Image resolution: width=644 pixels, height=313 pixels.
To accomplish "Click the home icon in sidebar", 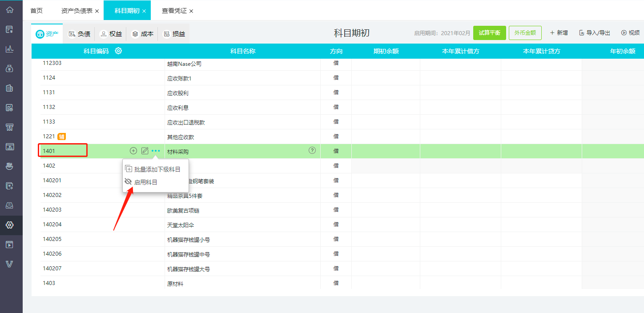I will [9, 10].
